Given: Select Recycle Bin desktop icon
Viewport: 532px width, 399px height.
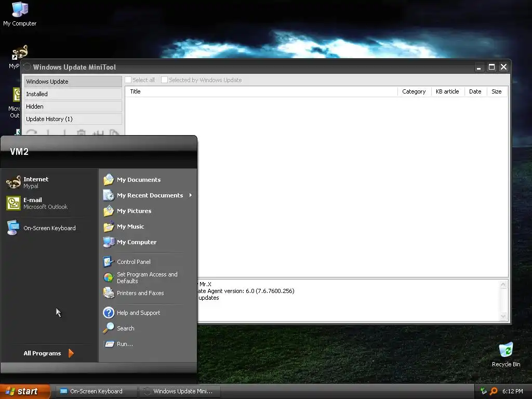Looking at the screenshot, I should 506,354.
